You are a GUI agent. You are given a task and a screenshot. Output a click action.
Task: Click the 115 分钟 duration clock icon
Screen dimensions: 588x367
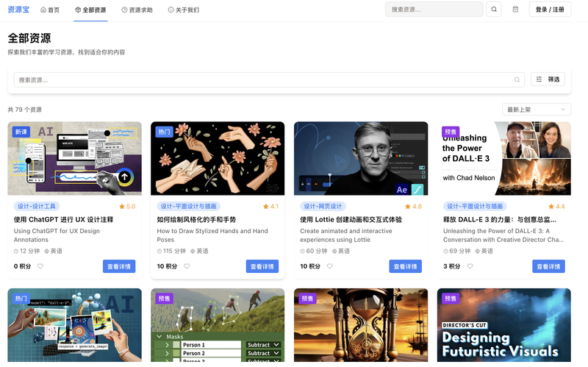click(159, 251)
